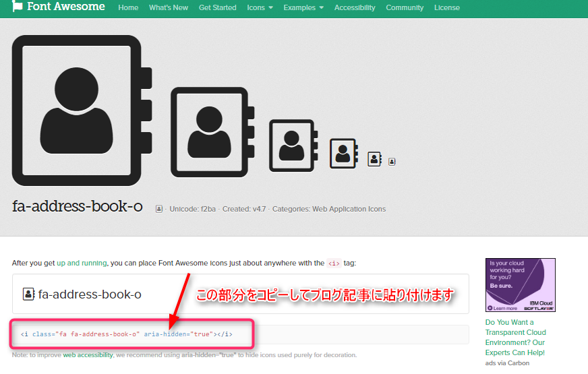Click the Learn more play icon in ad
The height and width of the screenshot is (374, 588).
[x=490, y=308]
